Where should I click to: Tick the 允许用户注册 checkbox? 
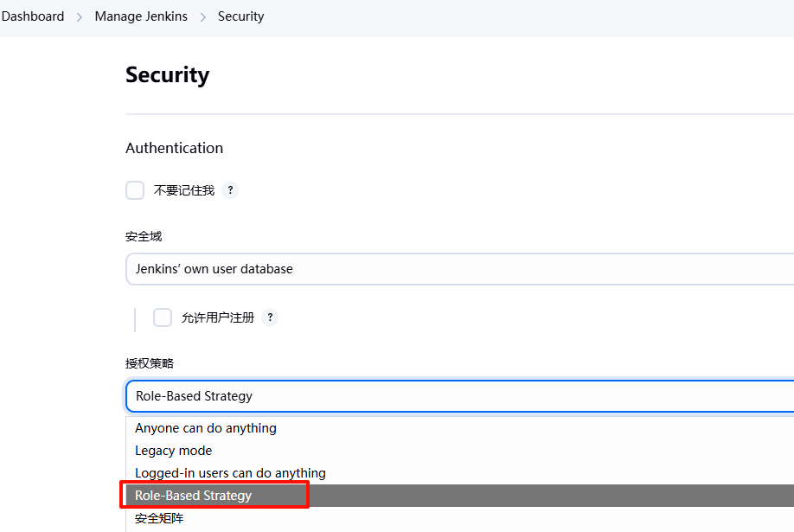(x=163, y=317)
